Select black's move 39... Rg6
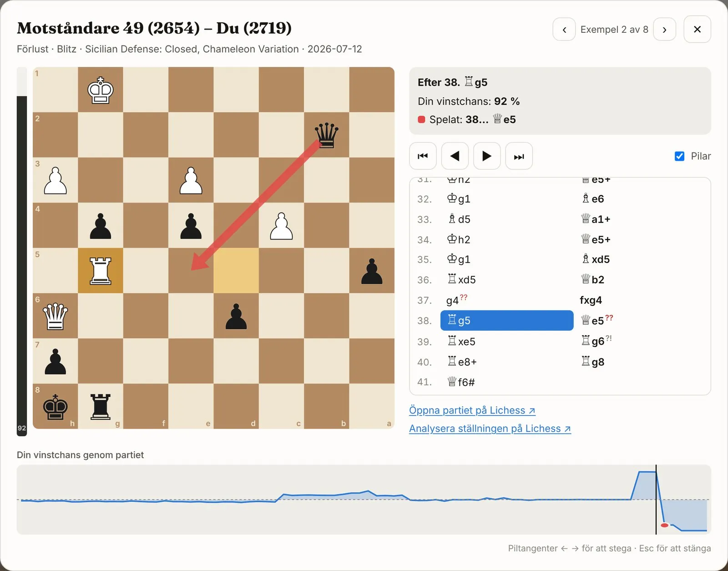Viewport: 728px width, 571px height. click(597, 341)
